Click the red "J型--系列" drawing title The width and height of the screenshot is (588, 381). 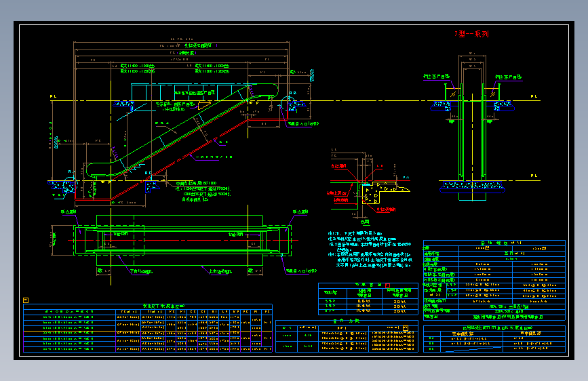click(x=472, y=34)
